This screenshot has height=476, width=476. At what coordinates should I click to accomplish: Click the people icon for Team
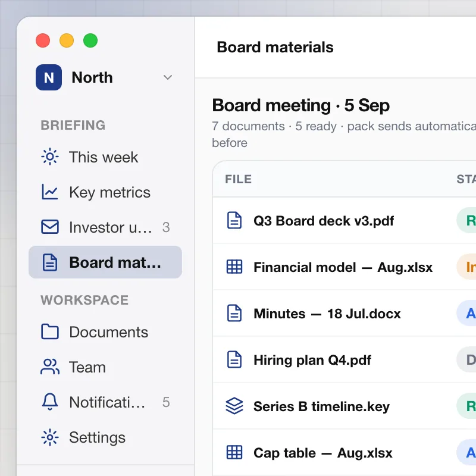coord(50,367)
